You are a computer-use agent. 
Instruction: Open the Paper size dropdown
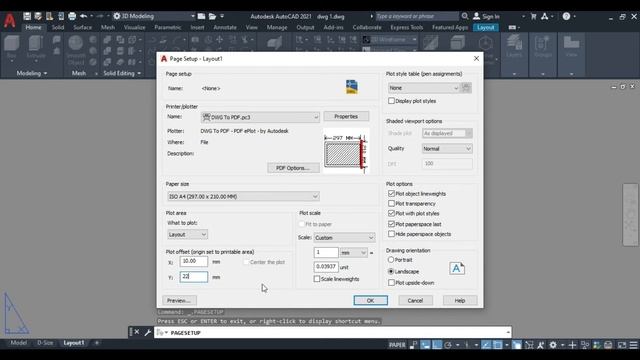pos(243,196)
